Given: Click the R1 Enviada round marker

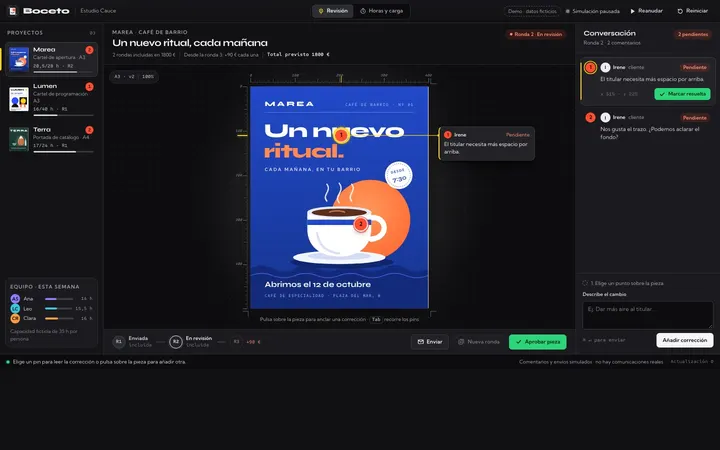Looking at the screenshot, I should coord(118,342).
